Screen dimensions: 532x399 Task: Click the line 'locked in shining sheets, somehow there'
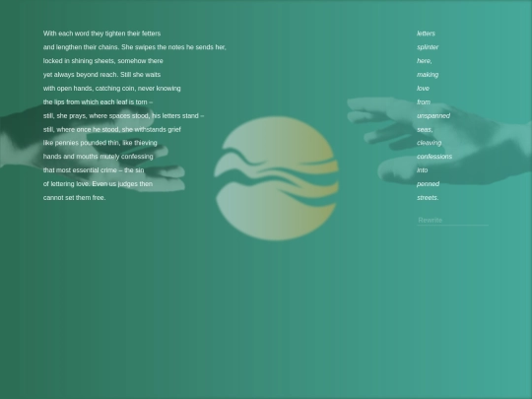[x=103, y=61]
